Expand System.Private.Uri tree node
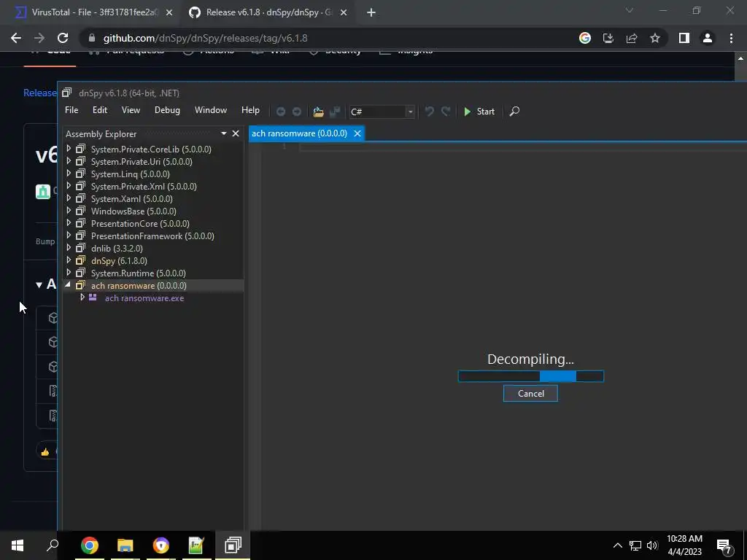This screenshot has height=560, width=747. (x=69, y=161)
